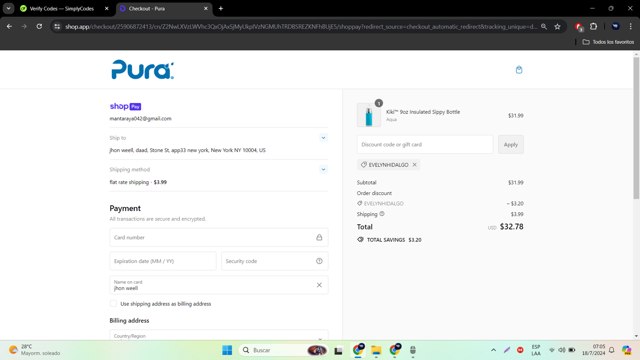Click the shipping info help icon
The height and width of the screenshot is (360, 640).
coord(382,214)
